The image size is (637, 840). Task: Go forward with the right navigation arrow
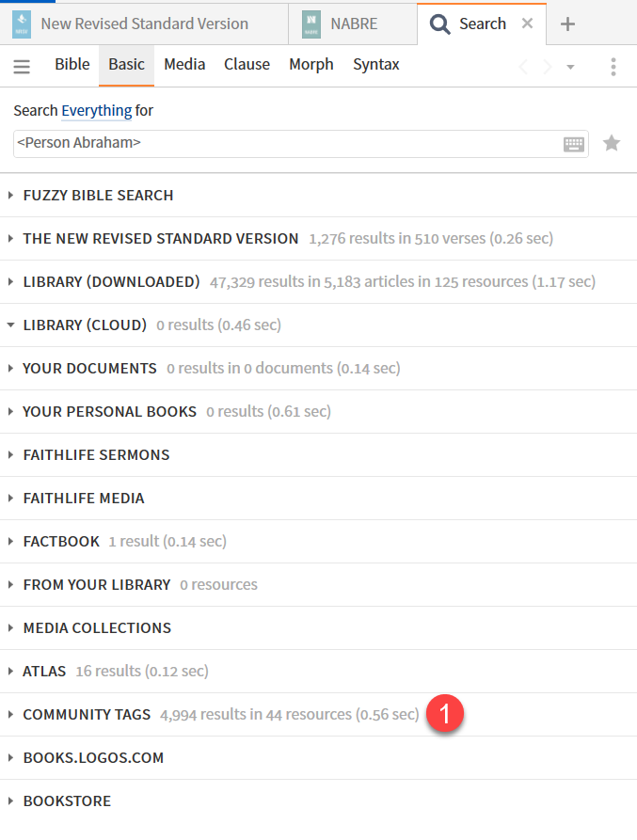(x=547, y=67)
